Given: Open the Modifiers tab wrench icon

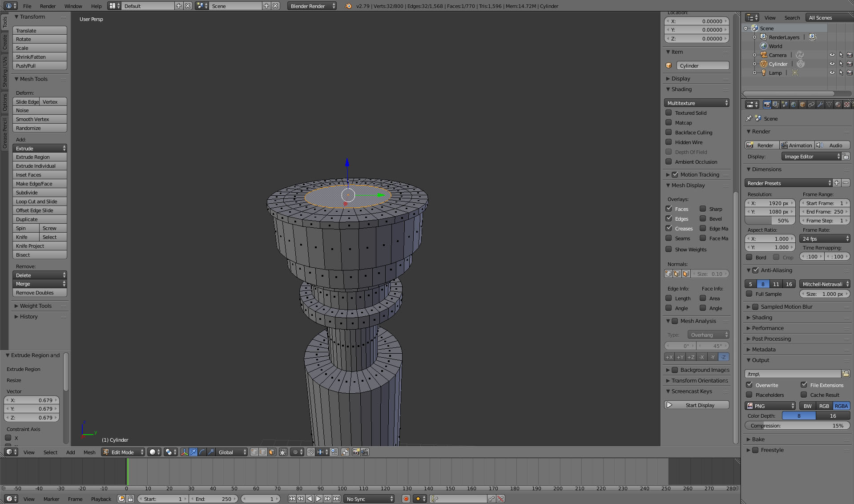Looking at the screenshot, I should tap(820, 105).
